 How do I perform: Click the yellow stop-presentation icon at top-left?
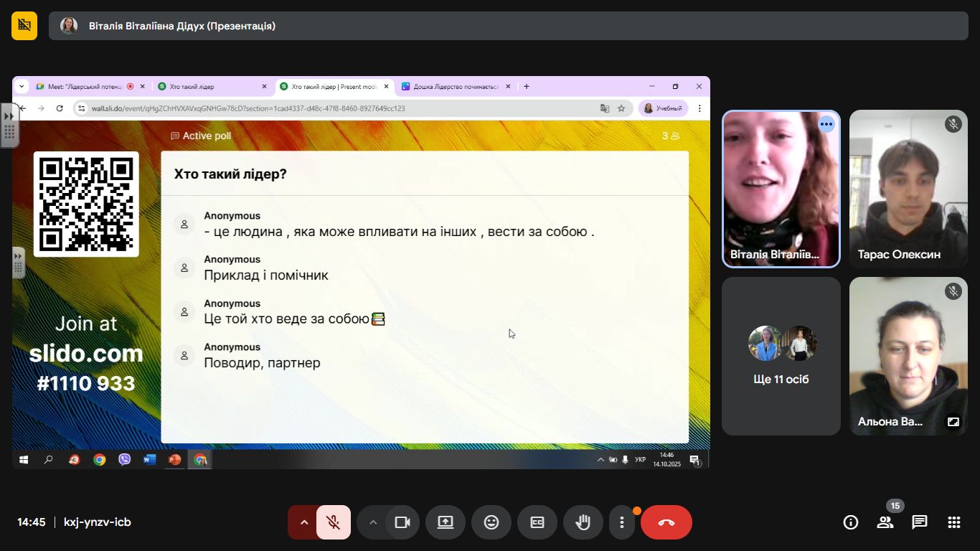click(x=24, y=26)
